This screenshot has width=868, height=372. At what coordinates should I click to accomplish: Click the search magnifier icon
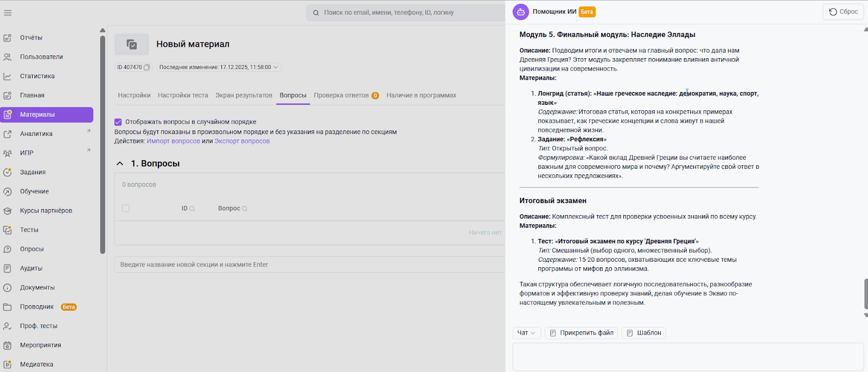click(x=316, y=12)
